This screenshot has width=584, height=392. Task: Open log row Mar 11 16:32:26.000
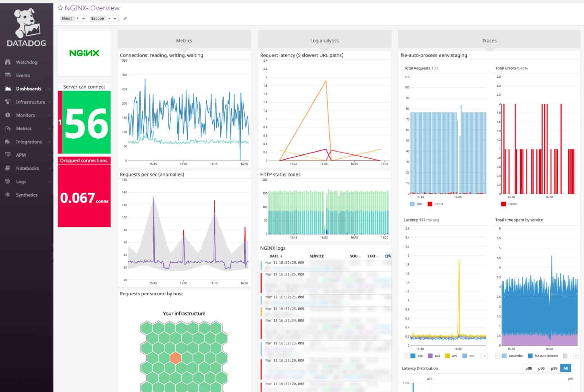(x=325, y=266)
